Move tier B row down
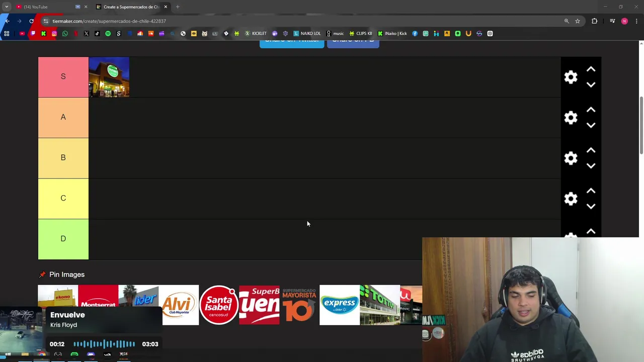Screen dimensions: 644x362 coord(591,166)
